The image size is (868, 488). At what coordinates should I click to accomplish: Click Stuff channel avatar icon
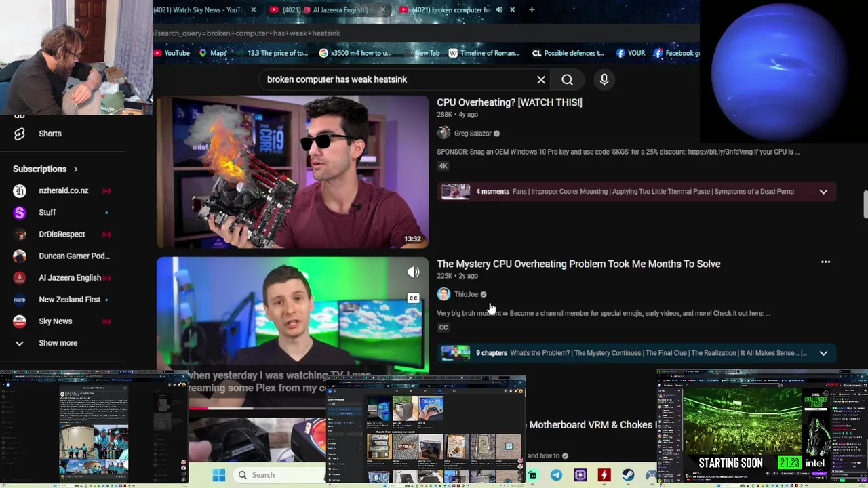pyautogui.click(x=20, y=212)
